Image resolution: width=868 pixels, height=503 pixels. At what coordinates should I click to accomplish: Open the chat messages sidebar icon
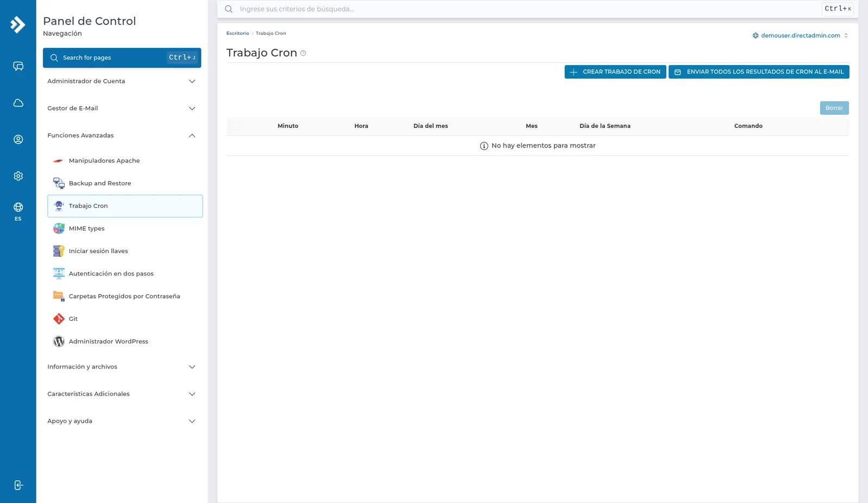coord(18,66)
